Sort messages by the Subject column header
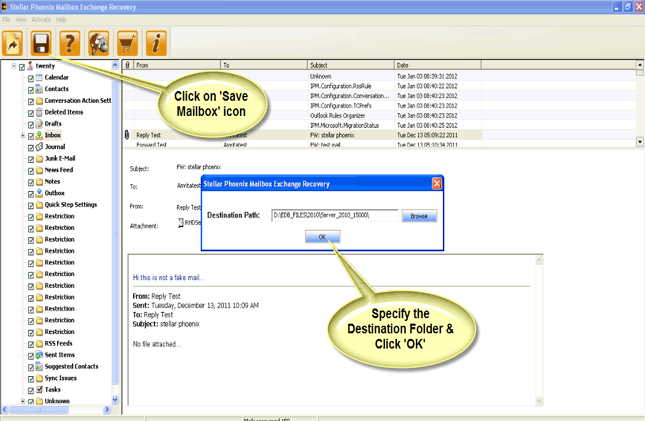Image resolution: width=645 pixels, height=421 pixels. pyautogui.click(x=351, y=65)
